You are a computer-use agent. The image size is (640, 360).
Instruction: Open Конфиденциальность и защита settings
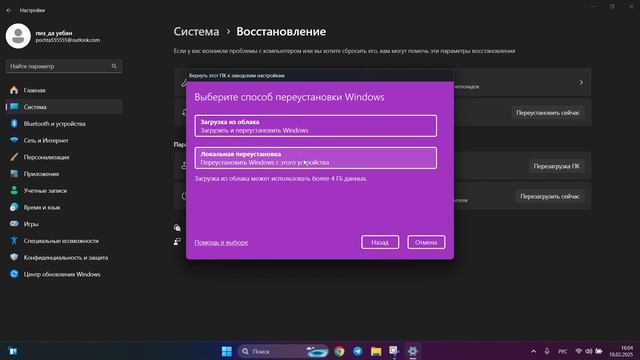click(x=64, y=258)
